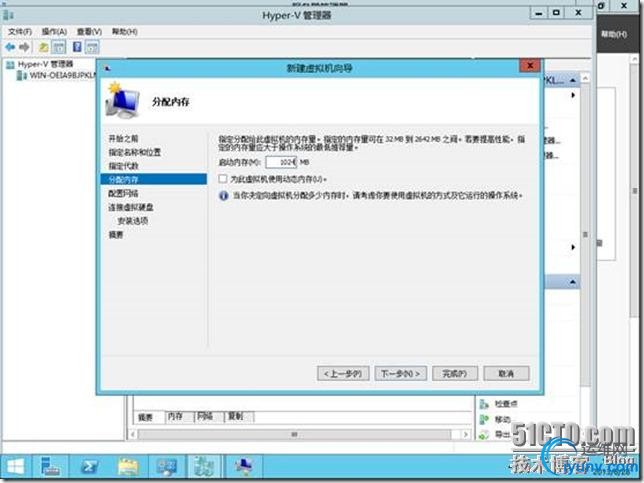Click the 下一步(N) button
Screen dimensions: 644x483
(400, 374)
